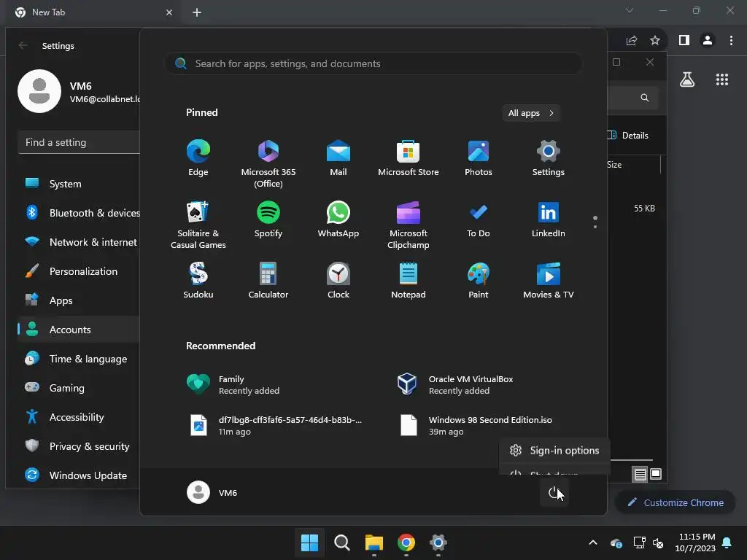Click the Find a setting field

pos(79,142)
